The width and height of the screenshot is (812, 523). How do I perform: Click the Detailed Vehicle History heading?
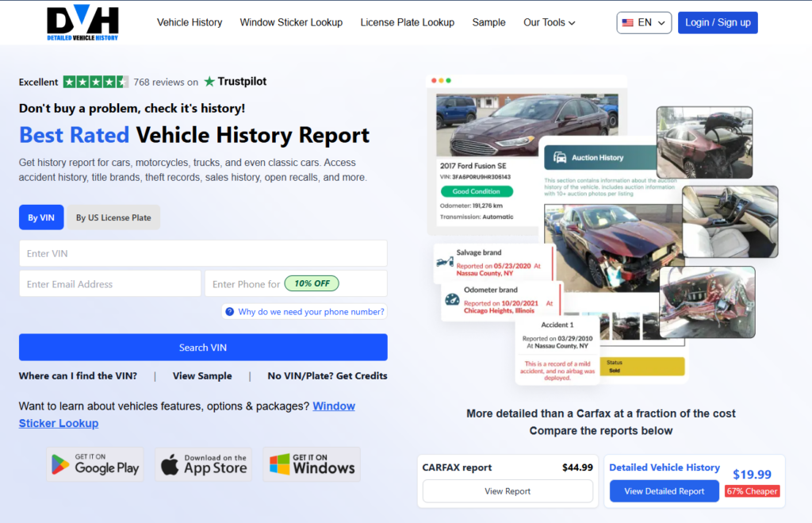coord(665,467)
